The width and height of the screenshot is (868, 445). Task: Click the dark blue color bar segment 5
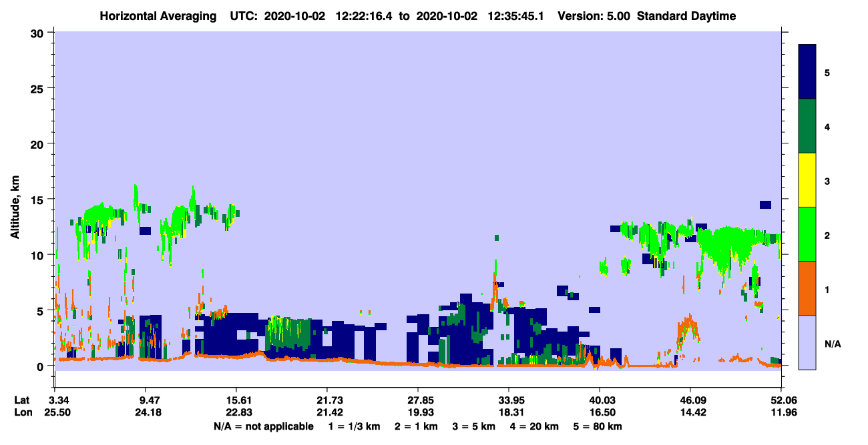(808, 72)
